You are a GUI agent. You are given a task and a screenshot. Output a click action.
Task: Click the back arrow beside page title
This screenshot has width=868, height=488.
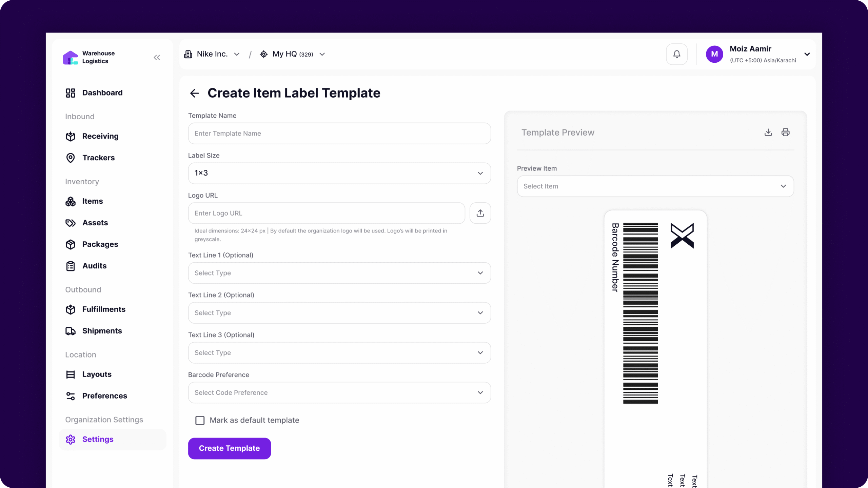pyautogui.click(x=194, y=93)
